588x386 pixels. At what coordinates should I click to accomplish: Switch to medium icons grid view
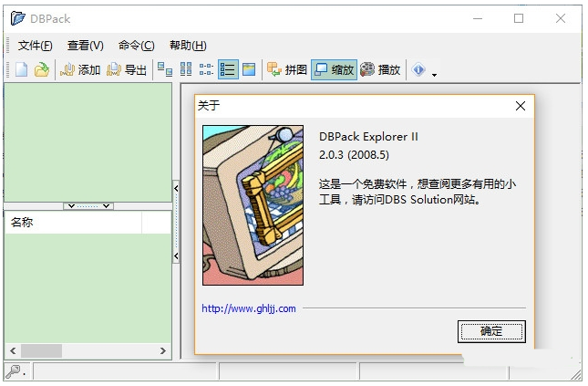pyautogui.click(x=186, y=69)
